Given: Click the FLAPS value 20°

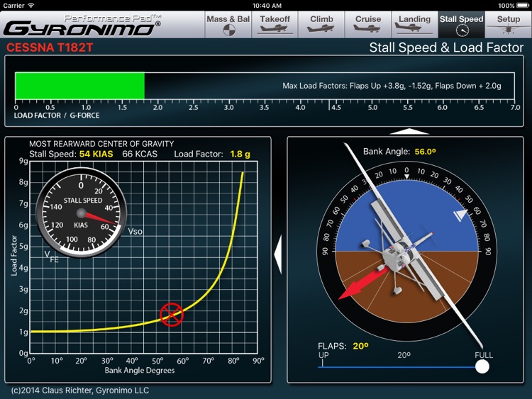Looking at the screenshot, I should coord(360,346).
